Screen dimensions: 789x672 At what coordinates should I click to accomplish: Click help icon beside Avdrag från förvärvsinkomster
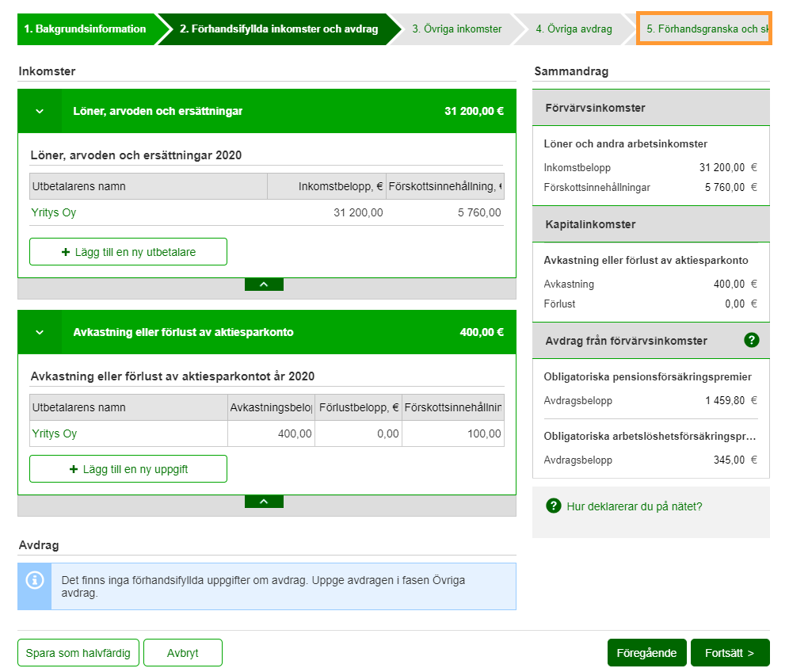click(752, 341)
